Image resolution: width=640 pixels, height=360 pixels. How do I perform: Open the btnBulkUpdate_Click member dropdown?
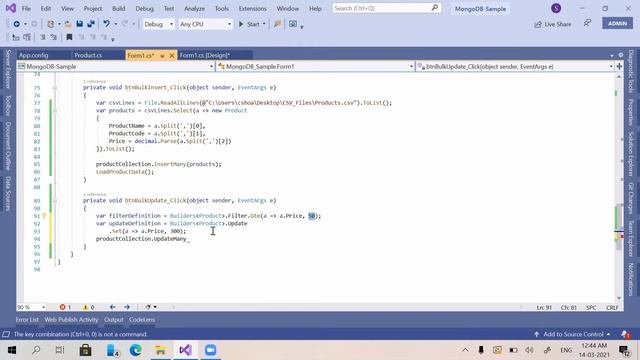[515, 66]
